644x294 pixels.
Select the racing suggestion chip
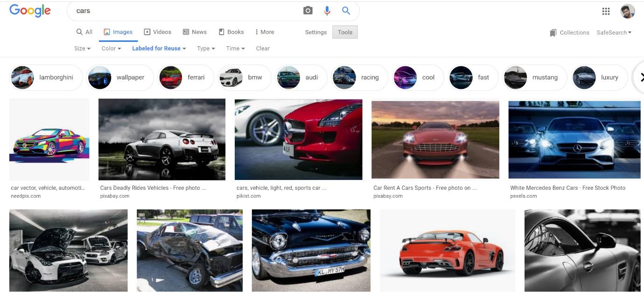click(x=359, y=78)
